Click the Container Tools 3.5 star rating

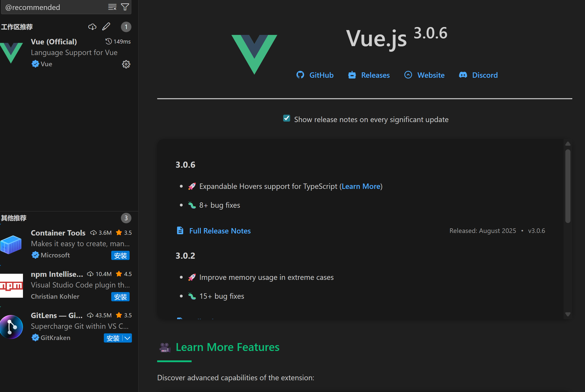coord(124,233)
